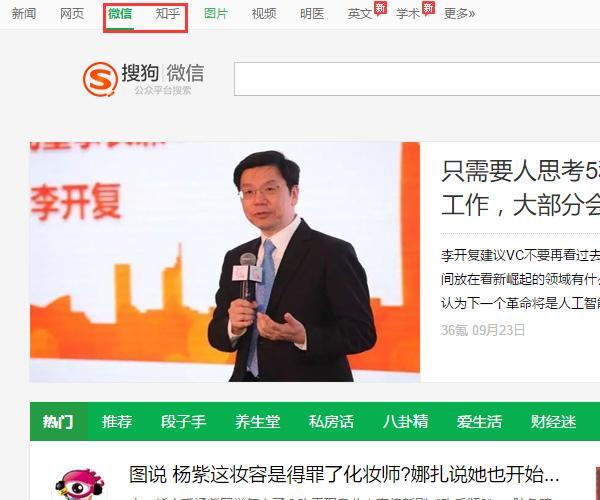Select the 热门 category tab
Viewport: 600px width, 500px height.
point(58,422)
